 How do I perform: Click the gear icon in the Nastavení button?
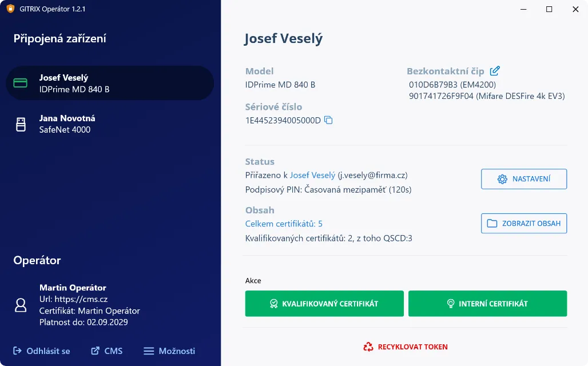point(502,179)
